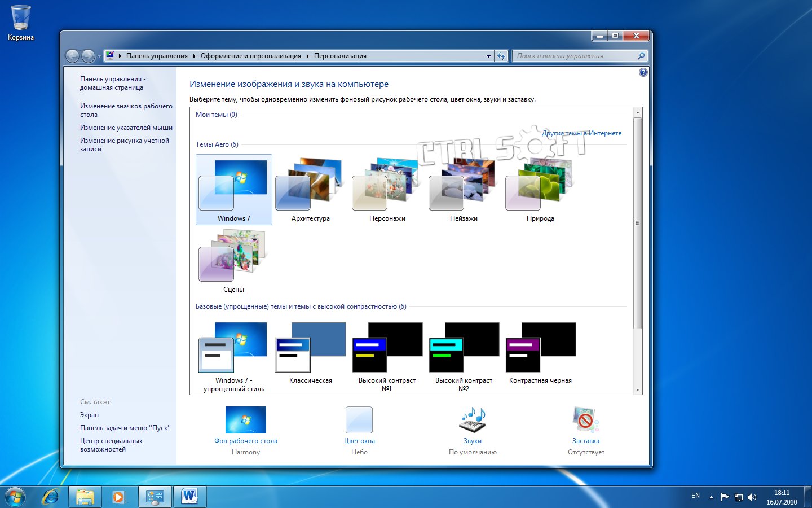Click the 'Фон рабочего стола' link text

click(x=246, y=441)
